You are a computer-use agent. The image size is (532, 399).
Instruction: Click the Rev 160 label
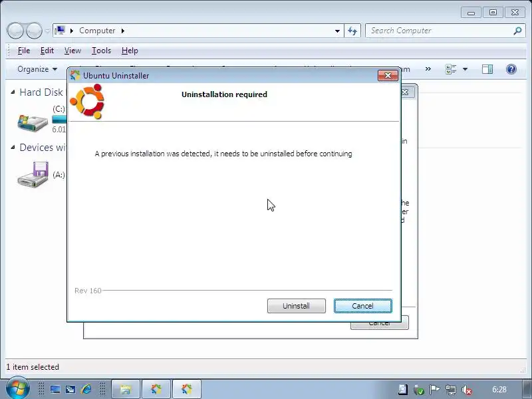click(x=88, y=291)
